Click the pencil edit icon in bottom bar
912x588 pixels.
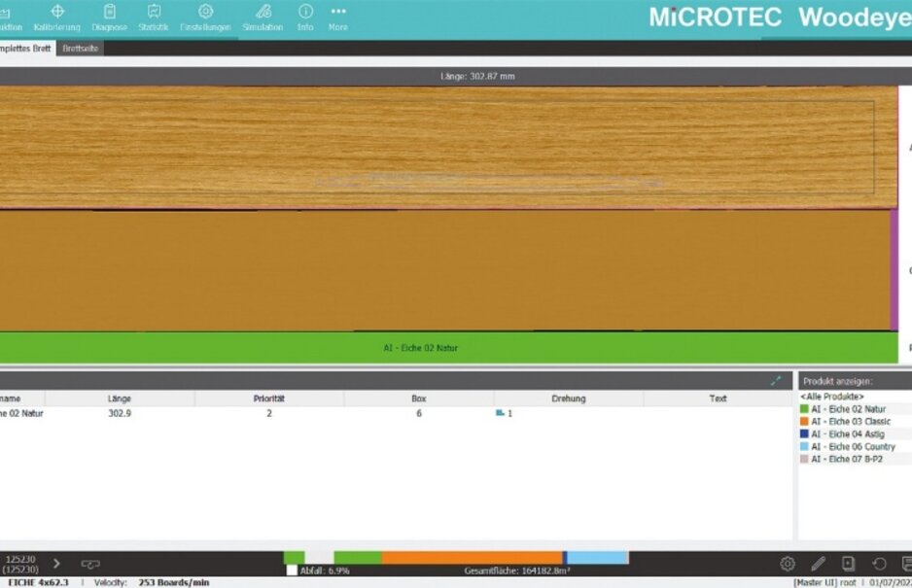(x=818, y=564)
